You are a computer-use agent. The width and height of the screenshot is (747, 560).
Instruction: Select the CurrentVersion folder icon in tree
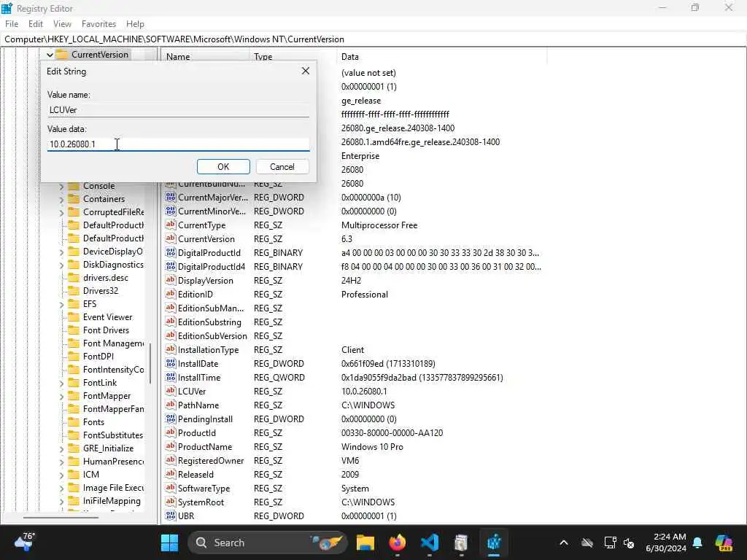click(62, 54)
